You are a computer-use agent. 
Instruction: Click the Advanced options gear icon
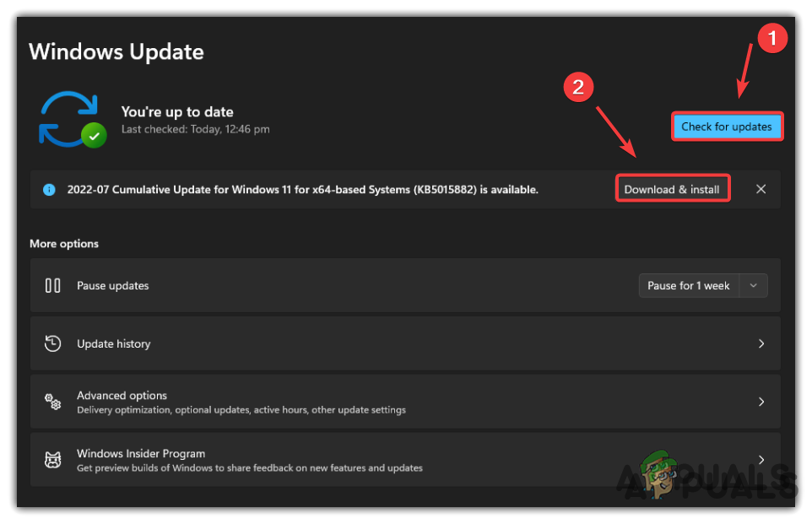point(52,402)
